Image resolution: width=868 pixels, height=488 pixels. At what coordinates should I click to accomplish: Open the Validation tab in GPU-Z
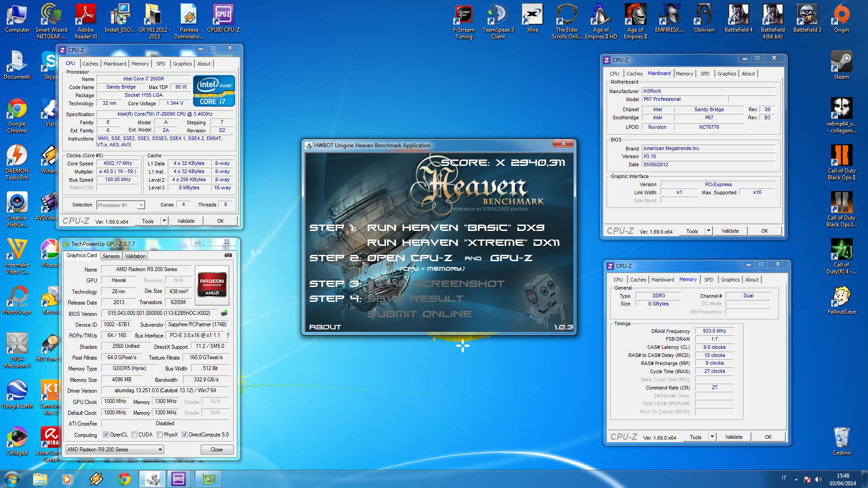click(135, 256)
